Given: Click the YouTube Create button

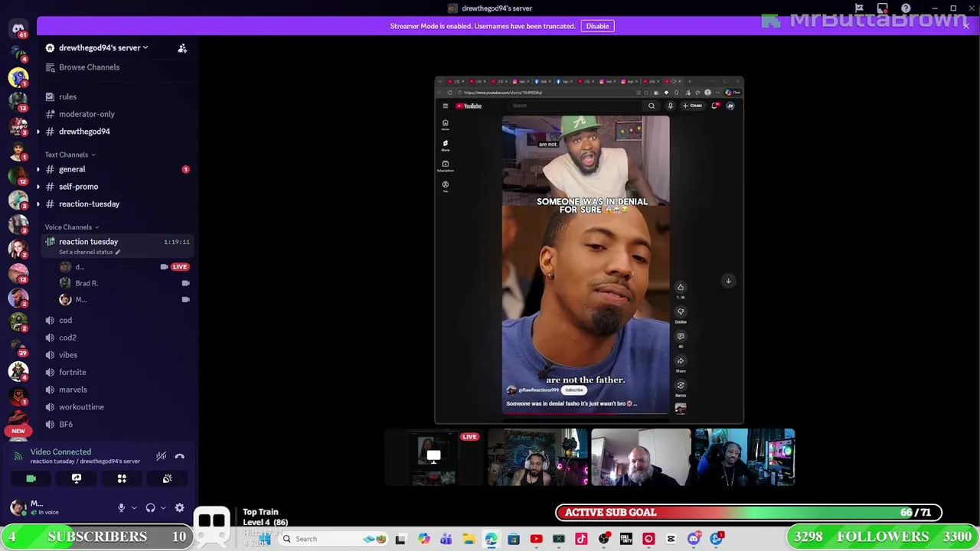Looking at the screenshot, I should point(692,106).
